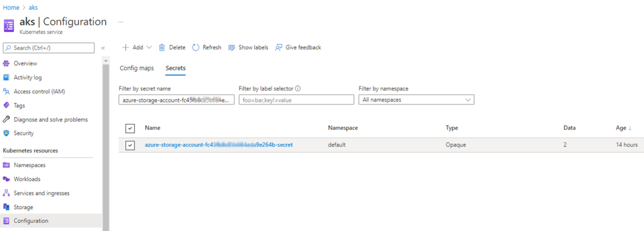The image size is (644, 231).
Task: Open Services and ingresses icon
Action: point(6,193)
